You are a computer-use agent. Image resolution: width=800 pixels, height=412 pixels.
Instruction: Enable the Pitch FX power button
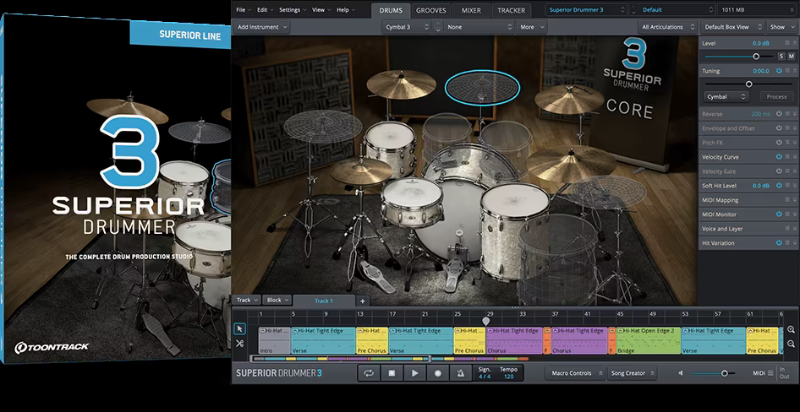[779, 142]
